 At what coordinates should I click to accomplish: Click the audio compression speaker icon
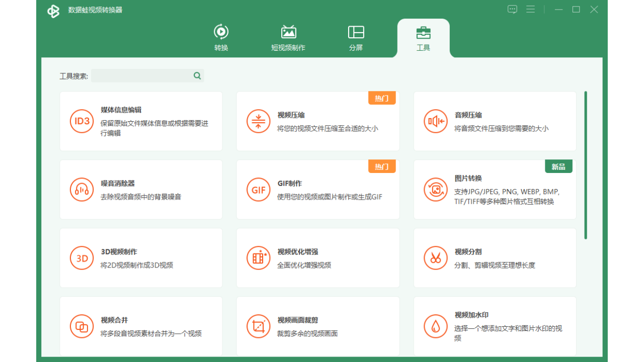(436, 121)
